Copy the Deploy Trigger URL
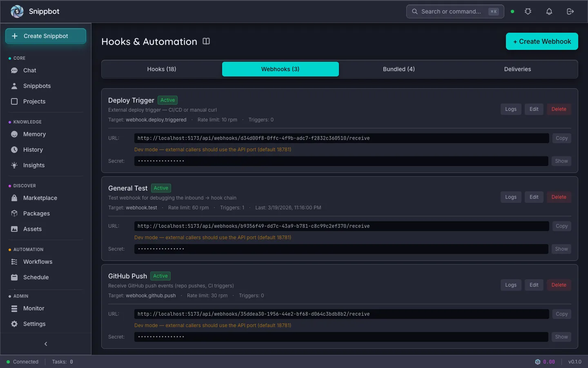The image size is (588, 368). tap(562, 138)
